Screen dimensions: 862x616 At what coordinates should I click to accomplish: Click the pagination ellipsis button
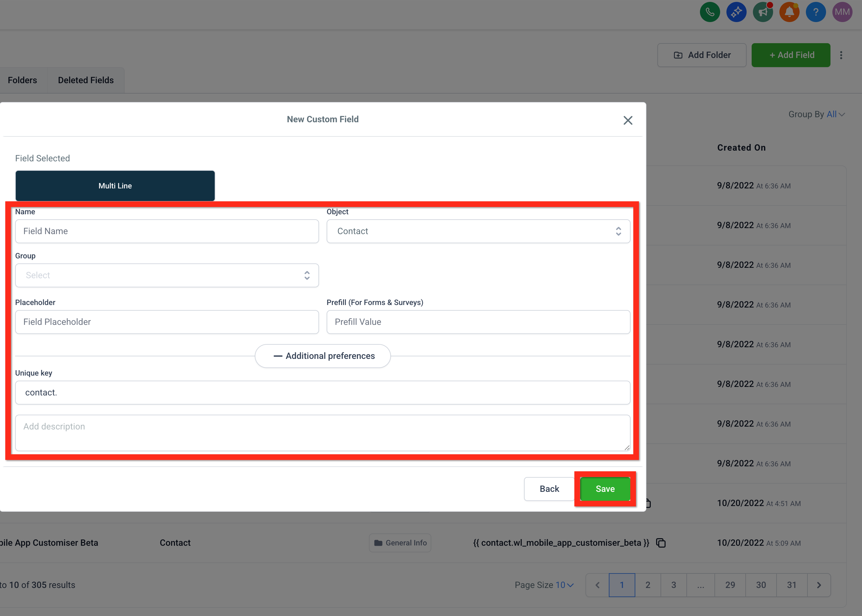[x=700, y=585]
